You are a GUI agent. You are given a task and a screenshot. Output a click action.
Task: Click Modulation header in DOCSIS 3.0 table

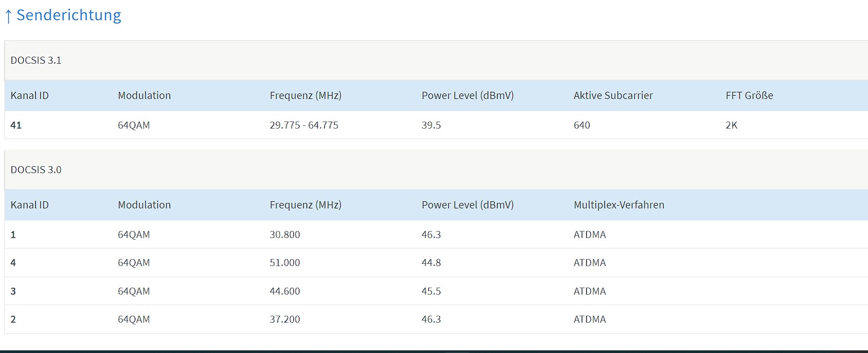144,205
